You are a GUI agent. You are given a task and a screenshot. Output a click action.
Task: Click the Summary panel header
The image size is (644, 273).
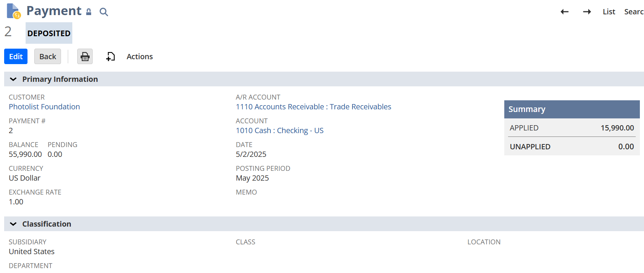572,109
